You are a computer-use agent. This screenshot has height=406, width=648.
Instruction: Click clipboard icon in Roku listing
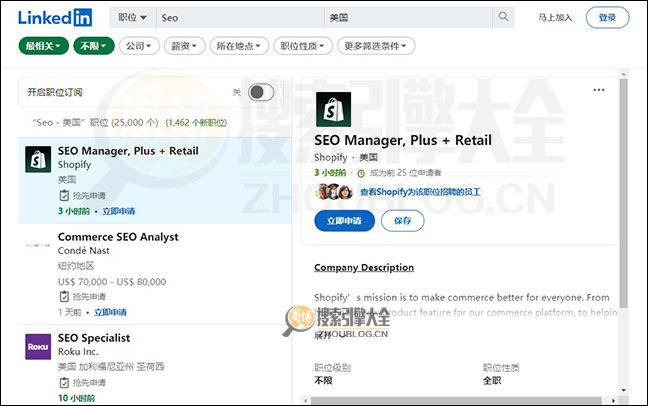point(64,383)
